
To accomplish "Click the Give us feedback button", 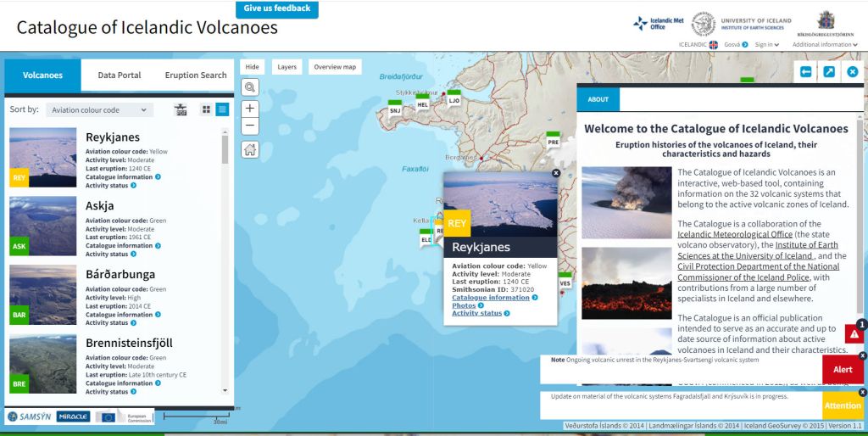I will click(x=277, y=8).
